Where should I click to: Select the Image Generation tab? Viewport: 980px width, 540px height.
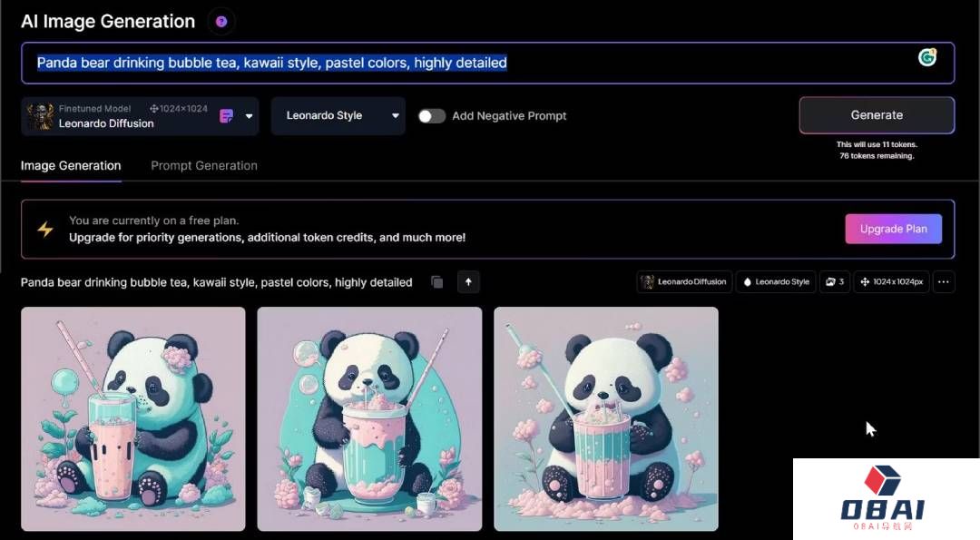click(70, 165)
